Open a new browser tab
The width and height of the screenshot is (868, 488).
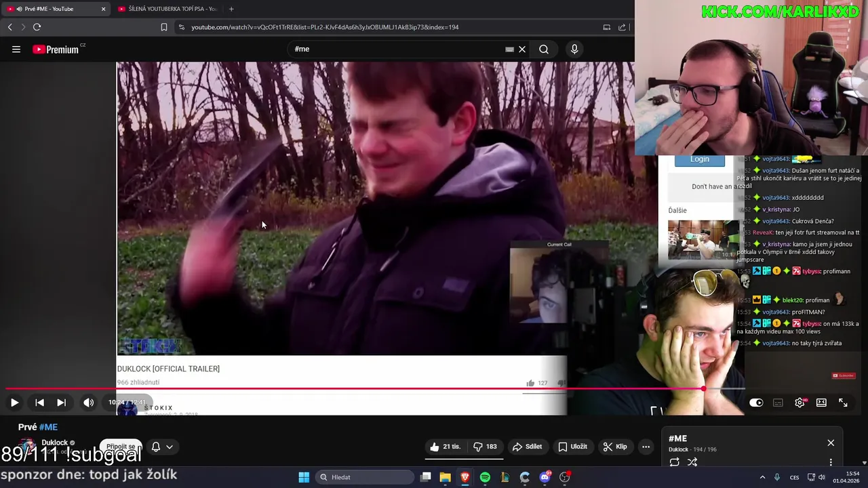(x=231, y=9)
